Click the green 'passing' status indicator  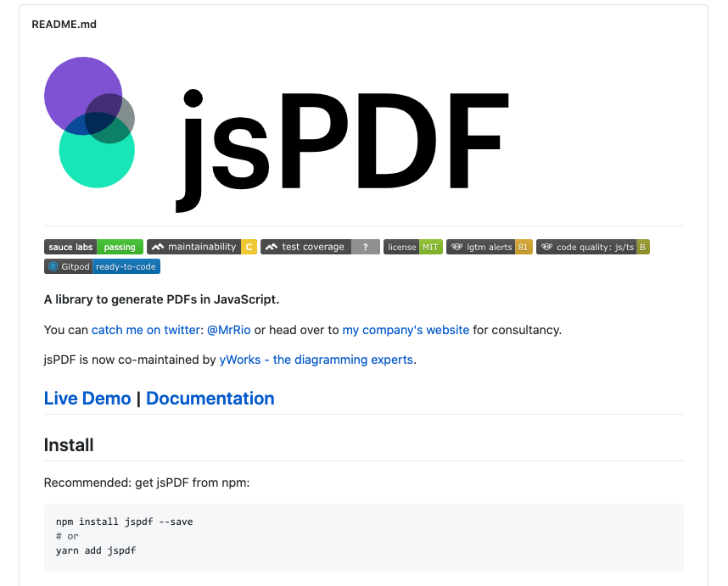click(121, 247)
